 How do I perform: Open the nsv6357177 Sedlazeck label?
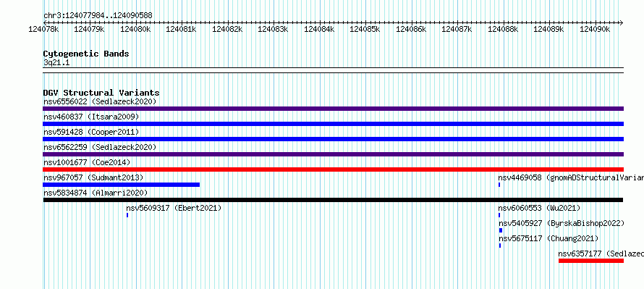coord(601,254)
